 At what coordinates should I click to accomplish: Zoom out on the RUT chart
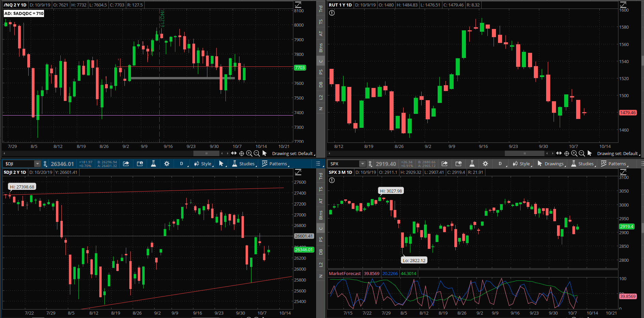pyautogui.click(x=582, y=153)
